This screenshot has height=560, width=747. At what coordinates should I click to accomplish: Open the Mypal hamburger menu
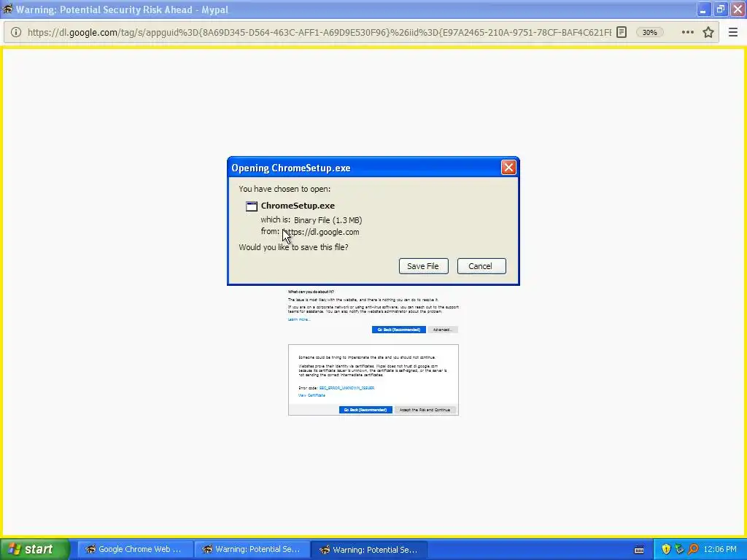tap(732, 32)
